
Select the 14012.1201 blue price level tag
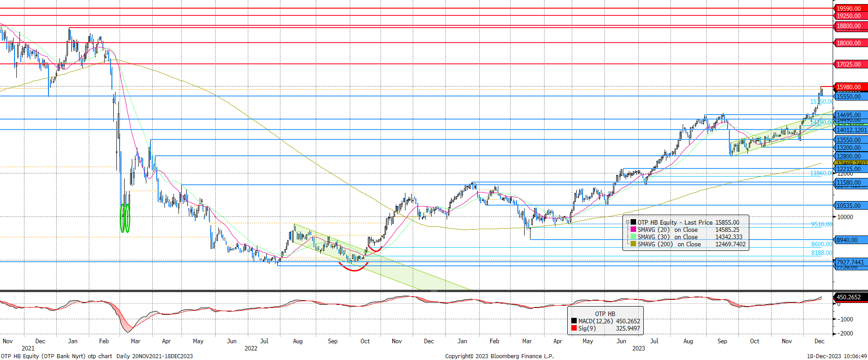851,130
